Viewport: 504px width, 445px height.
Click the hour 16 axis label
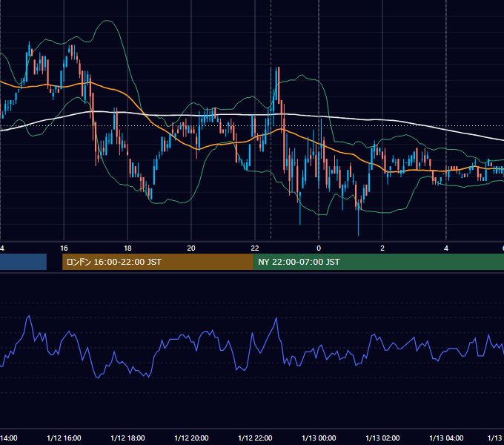pos(64,248)
